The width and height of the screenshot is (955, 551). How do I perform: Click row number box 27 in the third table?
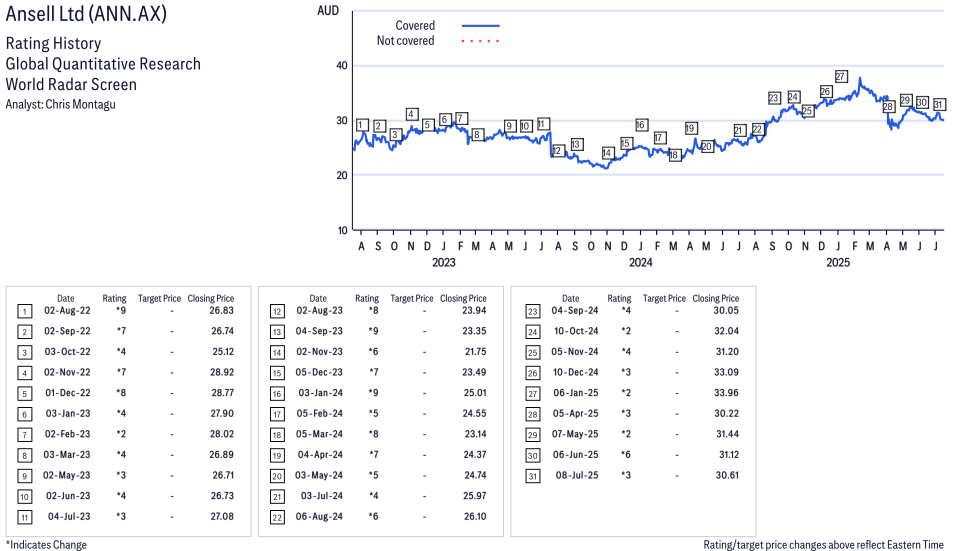[x=532, y=394]
